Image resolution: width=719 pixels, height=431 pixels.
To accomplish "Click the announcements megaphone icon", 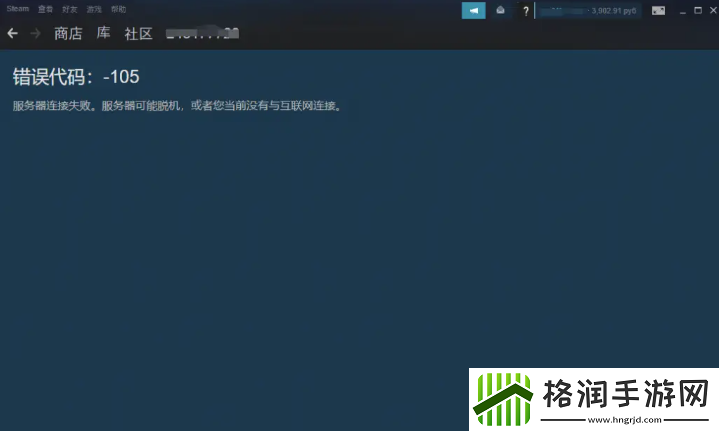I will (474, 10).
